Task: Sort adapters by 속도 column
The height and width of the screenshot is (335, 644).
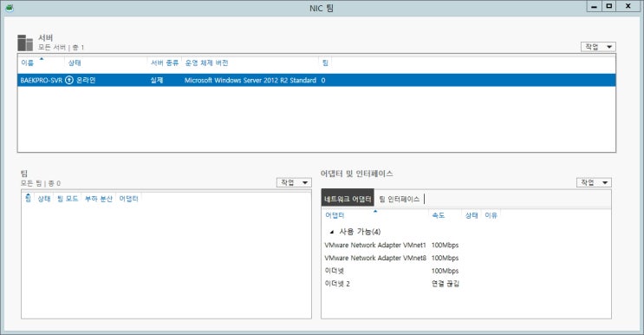Action: [x=439, y=215]
